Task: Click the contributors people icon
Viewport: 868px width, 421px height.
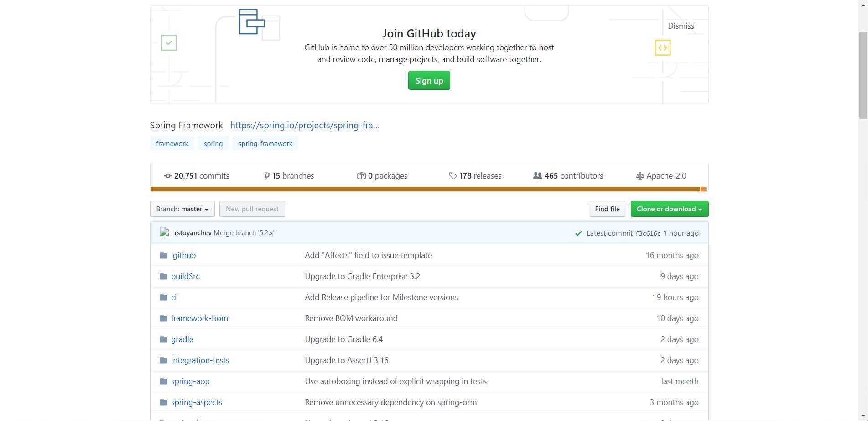Action: pyautogui.click(x=538, y=176)
